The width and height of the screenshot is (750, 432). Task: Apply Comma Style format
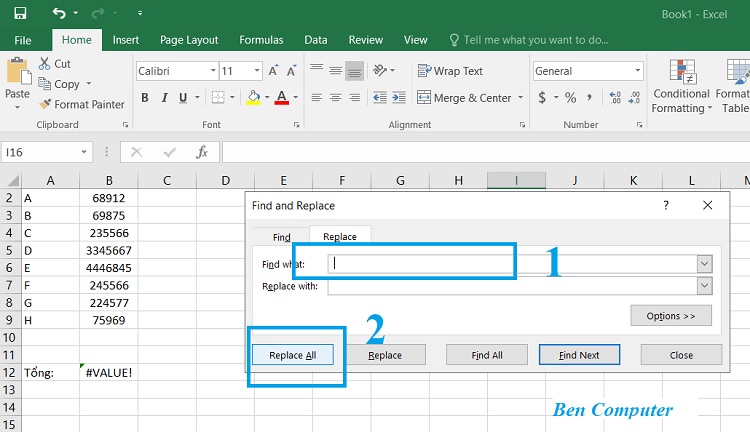[589, 98]
